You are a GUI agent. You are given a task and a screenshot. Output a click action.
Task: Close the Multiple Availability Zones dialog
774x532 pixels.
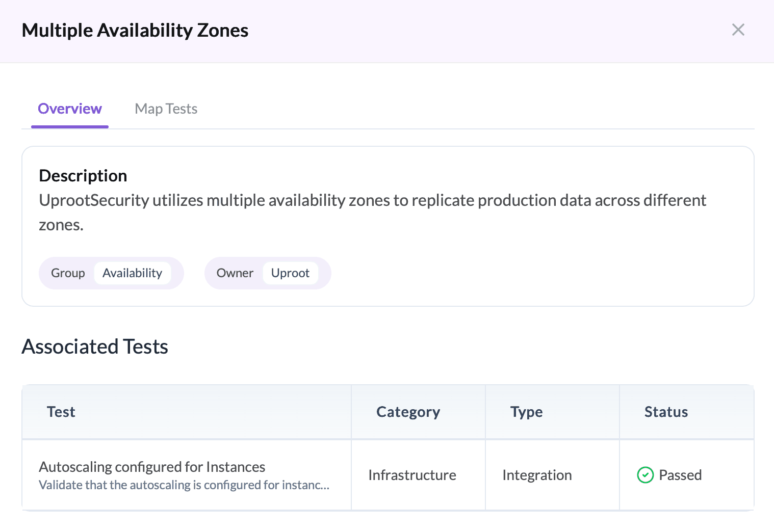tap(738, 30)
